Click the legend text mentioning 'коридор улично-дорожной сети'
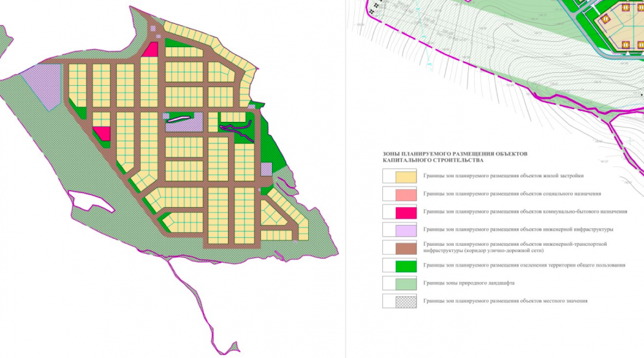 click(515, 247)
